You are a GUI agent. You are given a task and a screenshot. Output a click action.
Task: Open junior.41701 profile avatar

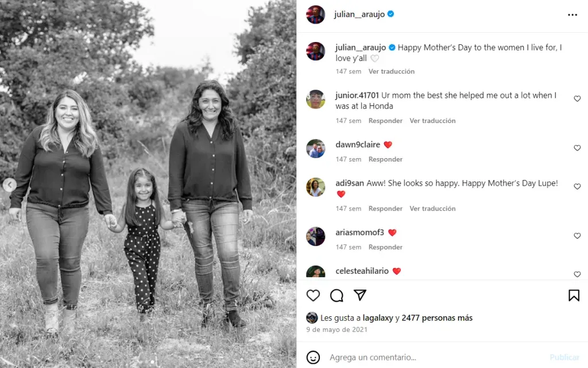tap(315, 99)
